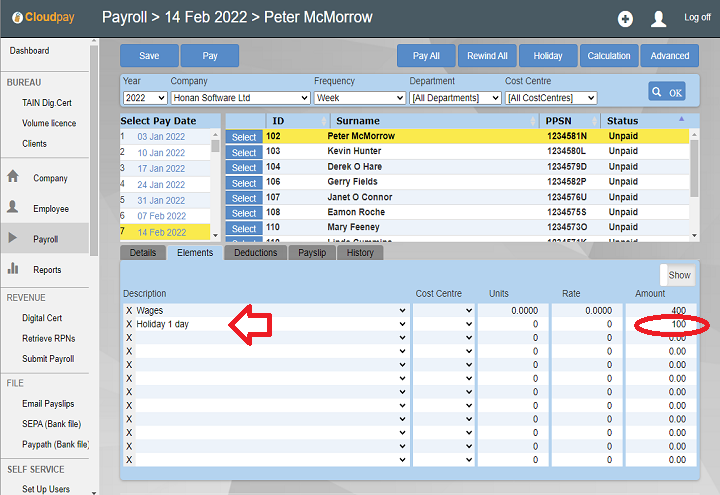720x495 pixels.
Task: Delete the Holiday 1 day row X
Action: click(x=128, y=325)
